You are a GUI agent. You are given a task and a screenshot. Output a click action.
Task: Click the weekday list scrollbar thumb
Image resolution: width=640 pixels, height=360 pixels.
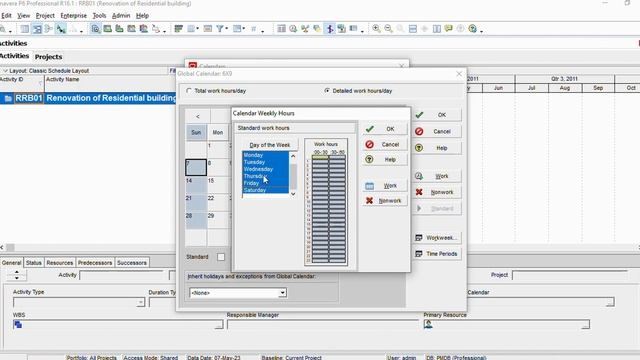(x=293, y=176)
